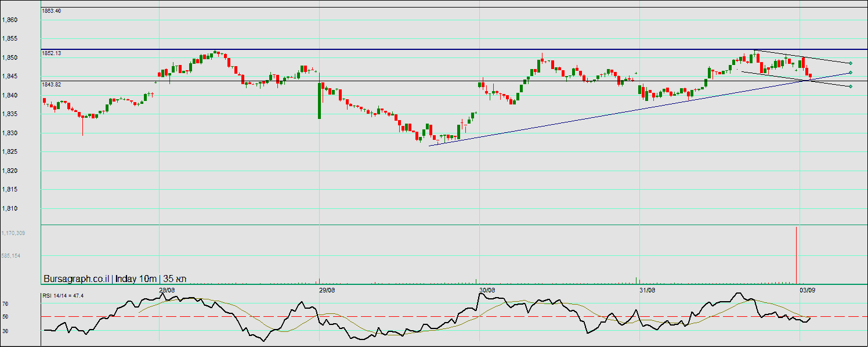Click the RSI 14/14 indicator label
The image size is (868, 347).
pyautogui.click(x=63, y=296)
